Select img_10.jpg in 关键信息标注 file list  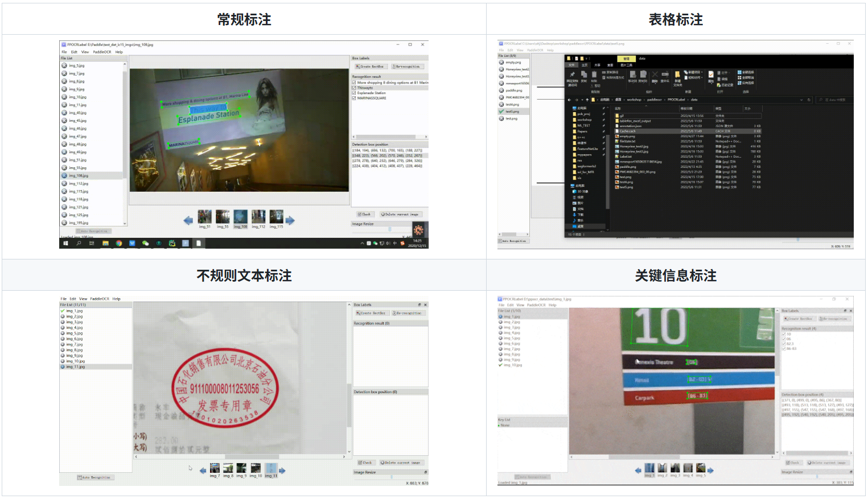[512, 365]
